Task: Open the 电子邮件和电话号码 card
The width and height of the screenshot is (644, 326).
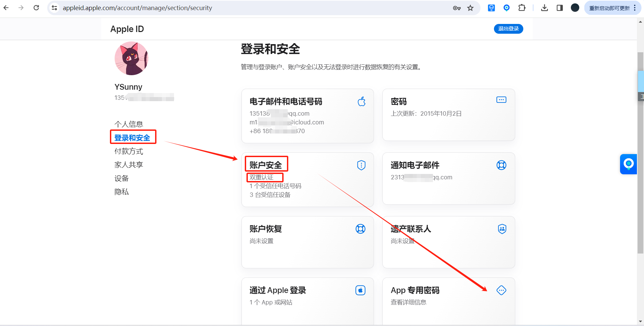Action: pyautogui.click(x=308, y=116)
